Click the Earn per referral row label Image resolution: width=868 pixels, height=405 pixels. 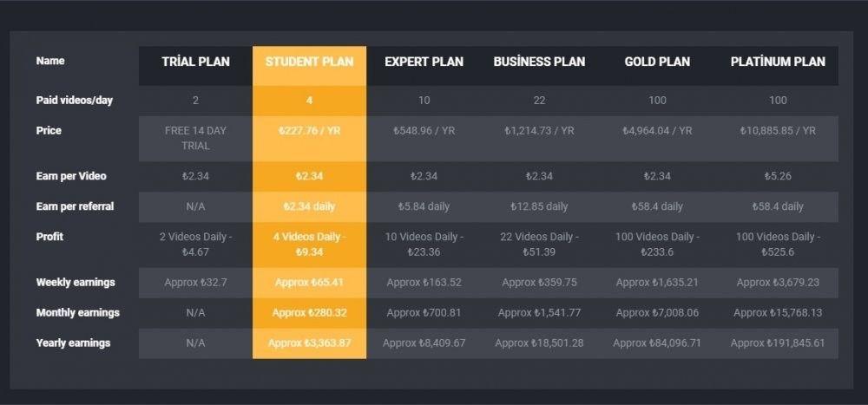tap(75, 206)
